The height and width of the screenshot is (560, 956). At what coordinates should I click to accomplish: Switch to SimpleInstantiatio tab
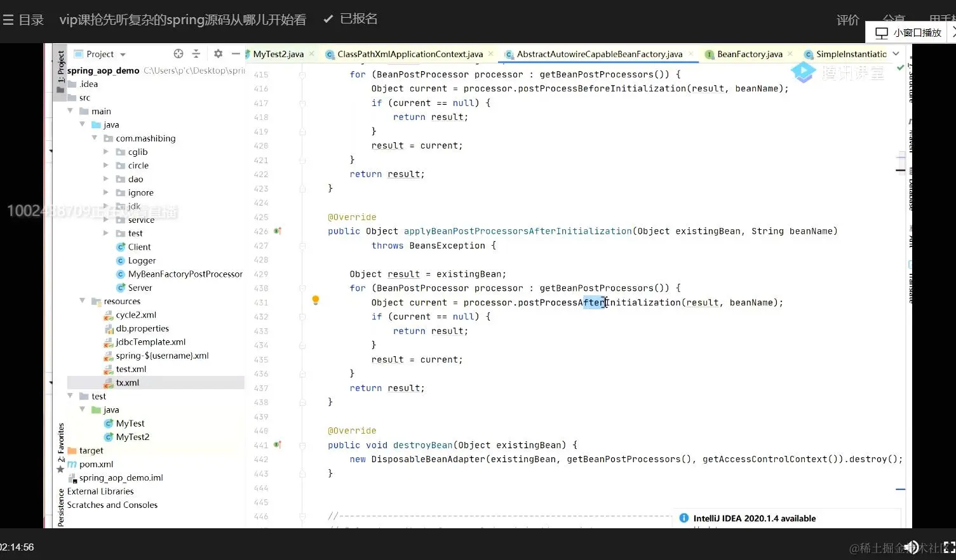(851, 54)
